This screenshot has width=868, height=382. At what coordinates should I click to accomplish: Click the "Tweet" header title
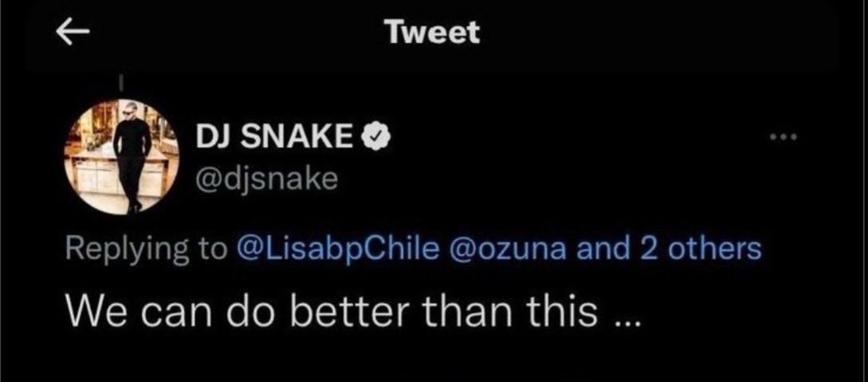tap(433, 32)
